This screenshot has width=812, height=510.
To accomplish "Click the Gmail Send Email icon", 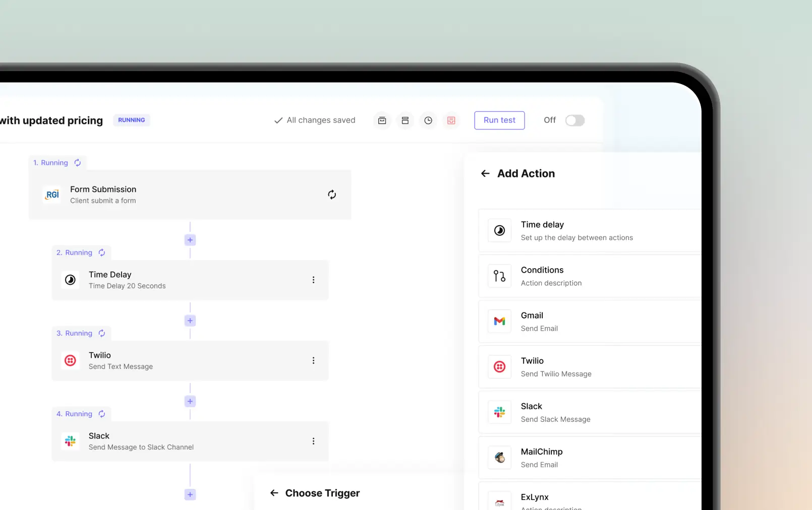I will point(499,321).
